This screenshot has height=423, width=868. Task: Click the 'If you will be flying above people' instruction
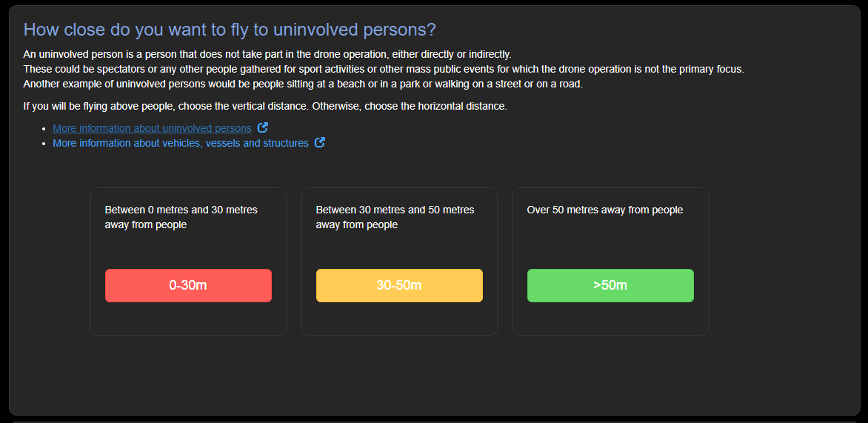pyautogui.click(x=265, y=106)
